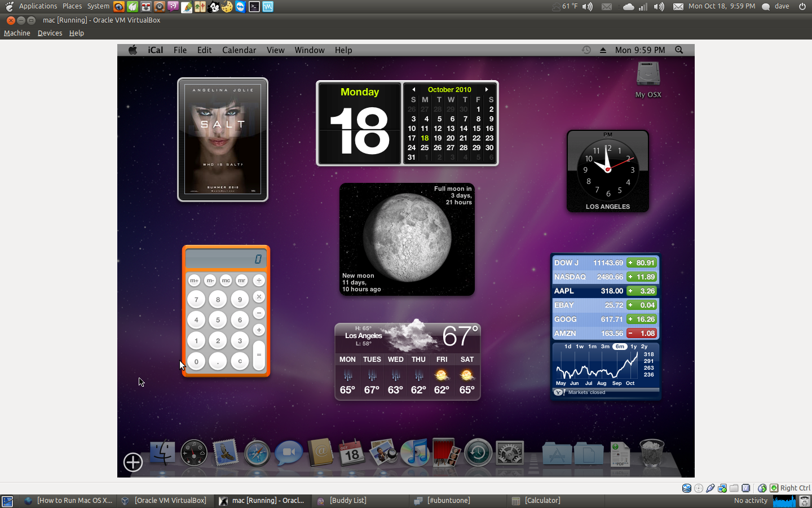Open iChat from the dock
812x508 pixels.
289,453
